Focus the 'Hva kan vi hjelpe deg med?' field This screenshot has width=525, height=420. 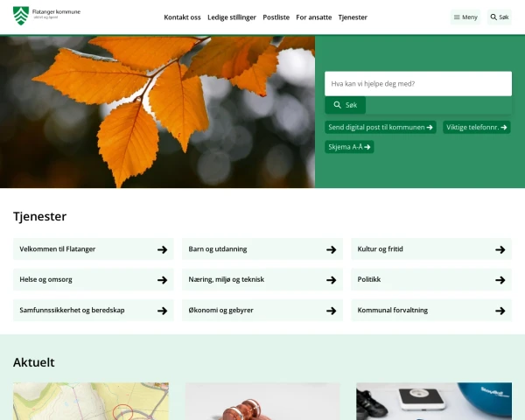click(x=418, y=84)
